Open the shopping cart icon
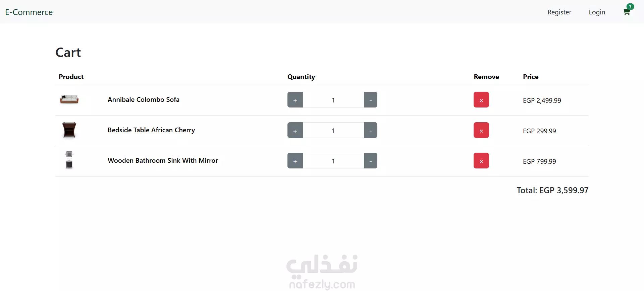 627,12
